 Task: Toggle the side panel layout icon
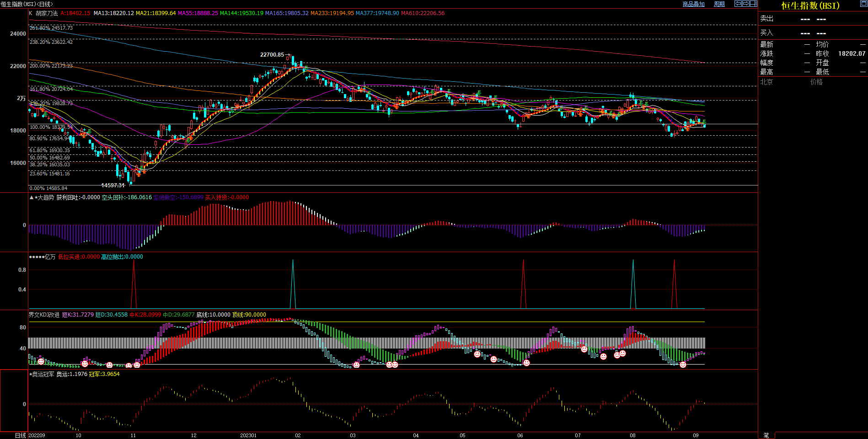[754, 4]
